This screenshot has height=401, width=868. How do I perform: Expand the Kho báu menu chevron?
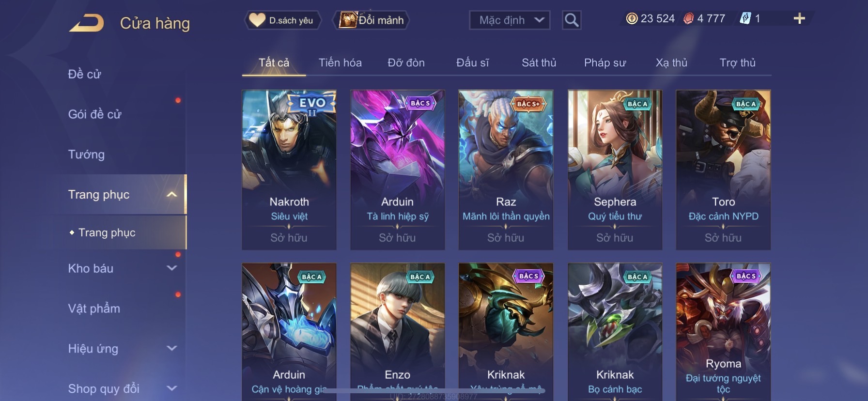pyautogui.click(x=171, y=268)
